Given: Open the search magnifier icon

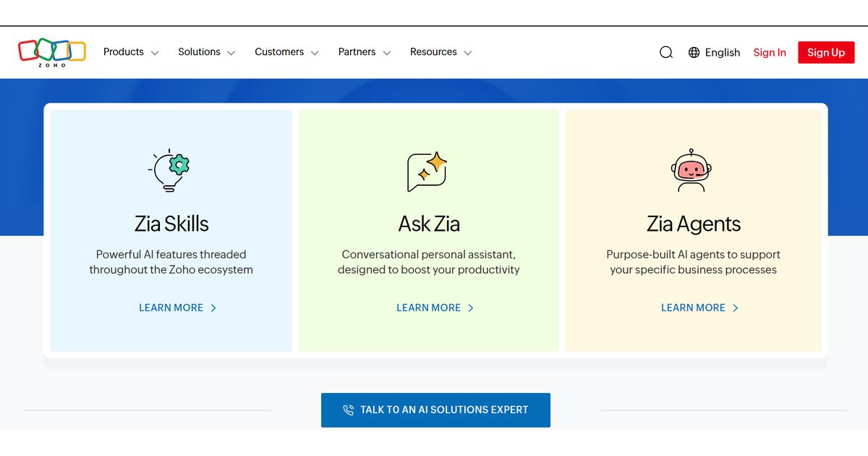Looking at the screenshot, I should [666, 52].
